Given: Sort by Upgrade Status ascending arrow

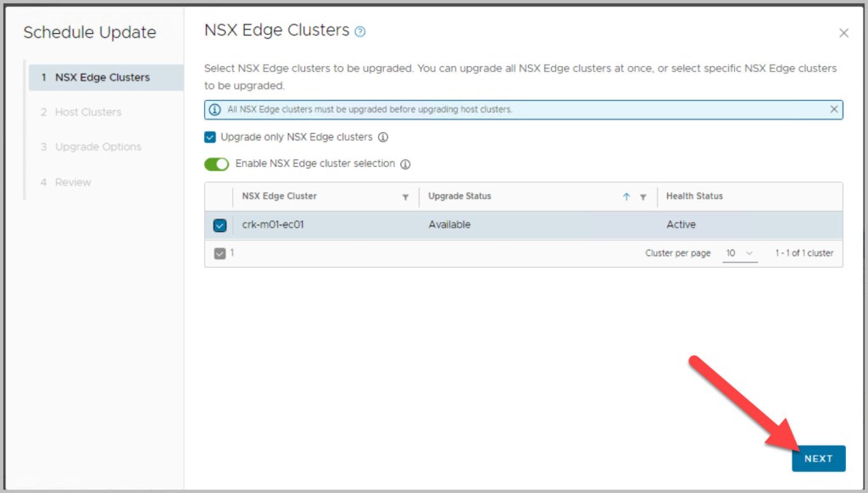Looking at the screenshot, I should pos(626,197).
